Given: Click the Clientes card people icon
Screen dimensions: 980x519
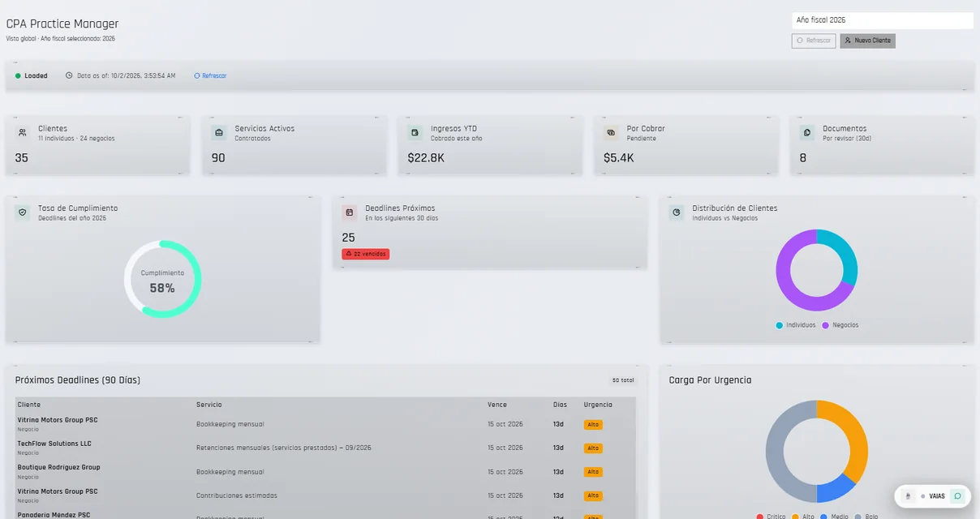Looking at the screenshot, I should pos(22,132).
